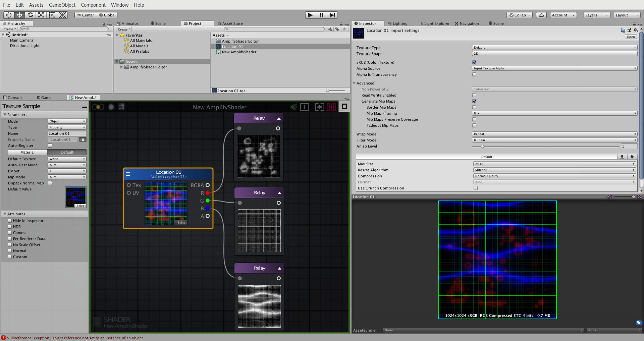Screen dimensions: 644x341
Task: Open the cloud services icon
Action: tap(541, 15)
